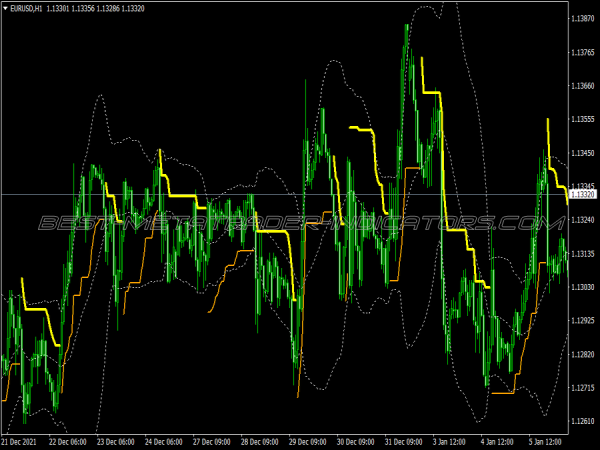Click the 1.12715 price axis label
This screenshot has width=600, height=450.
click(x=583, y=388)
